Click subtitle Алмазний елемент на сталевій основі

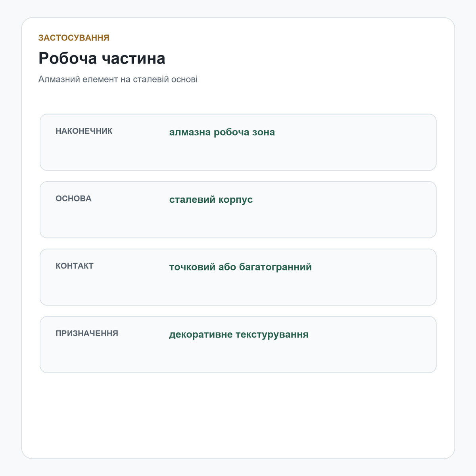pyautogui.click(x=118, y=79)
